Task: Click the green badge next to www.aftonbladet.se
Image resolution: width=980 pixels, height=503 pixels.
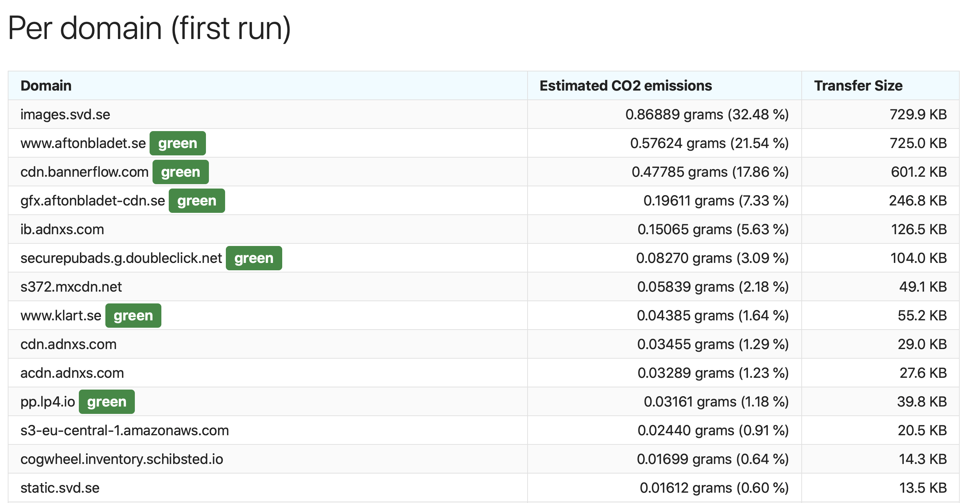Action: click(178, 143)
